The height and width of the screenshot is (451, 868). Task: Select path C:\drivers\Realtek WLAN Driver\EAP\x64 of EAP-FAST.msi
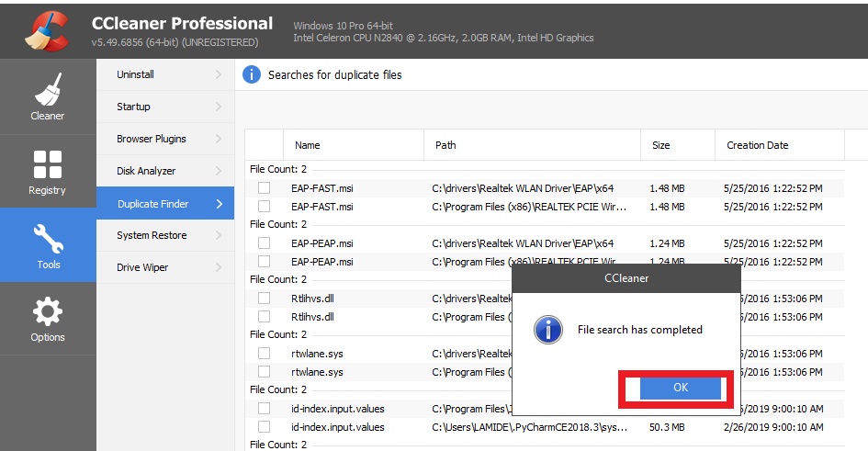[x=523, y=188]
